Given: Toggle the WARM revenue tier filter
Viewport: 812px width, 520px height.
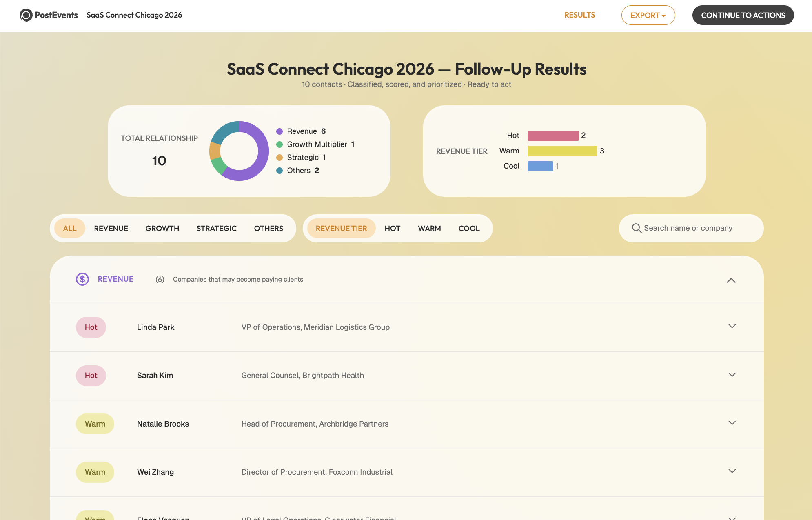Looking at the screenshot, I should click(429, 229).
